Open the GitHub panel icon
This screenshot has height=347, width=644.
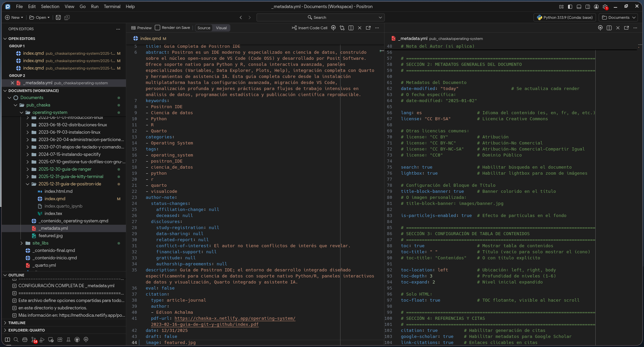pyautogui.click(x=77, y=340)
